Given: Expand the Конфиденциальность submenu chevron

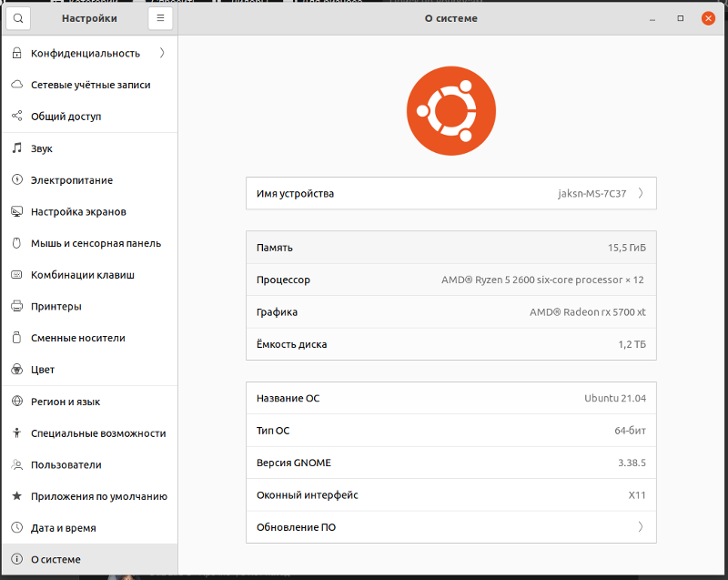Looking at the screenshot, I should (162, 53).
